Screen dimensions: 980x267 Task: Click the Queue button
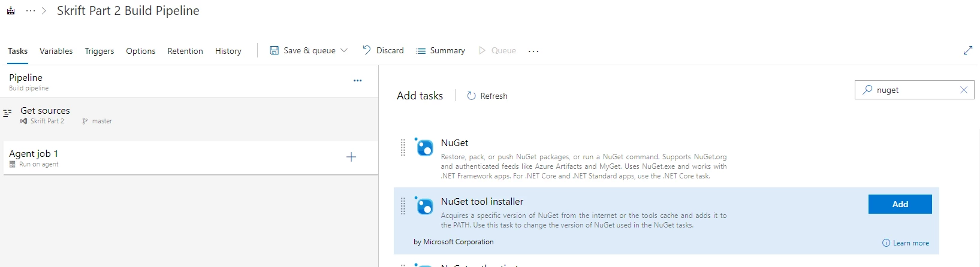(497, 50)
